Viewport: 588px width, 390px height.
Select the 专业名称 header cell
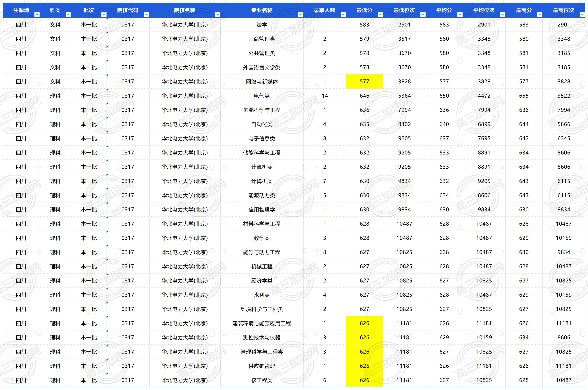(262, 10)
